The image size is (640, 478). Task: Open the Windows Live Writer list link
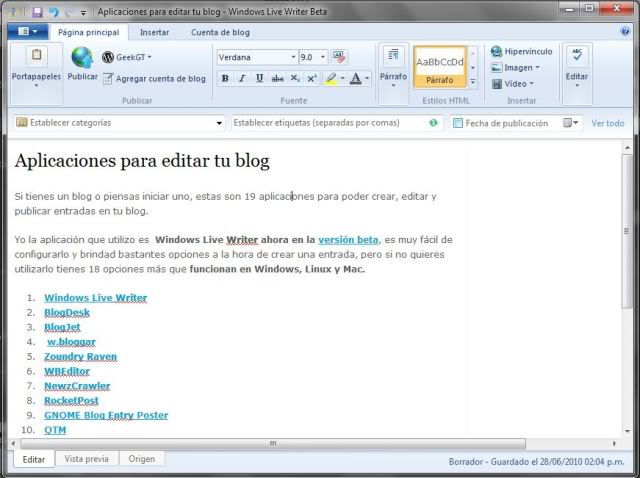pyautogui.click(x=96, y=298)
